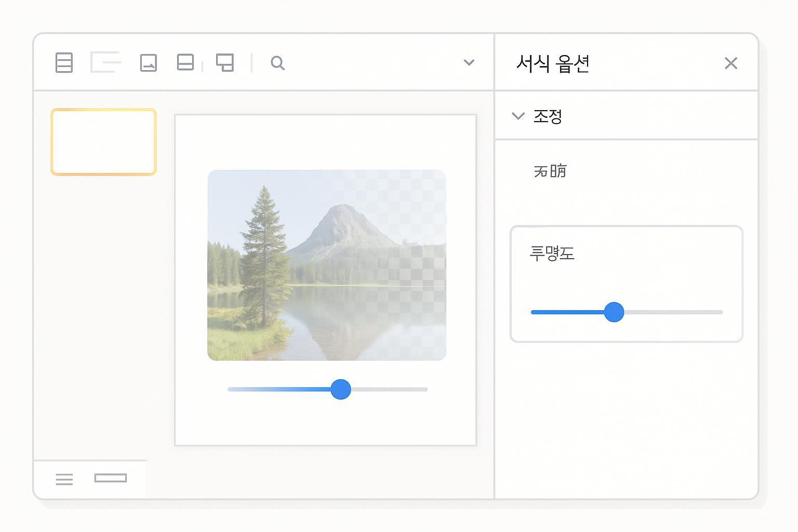The height and width of the screenshot is (532, 798).
Task: Click the 서식 옵션 panel title
Action: (552, 63)
